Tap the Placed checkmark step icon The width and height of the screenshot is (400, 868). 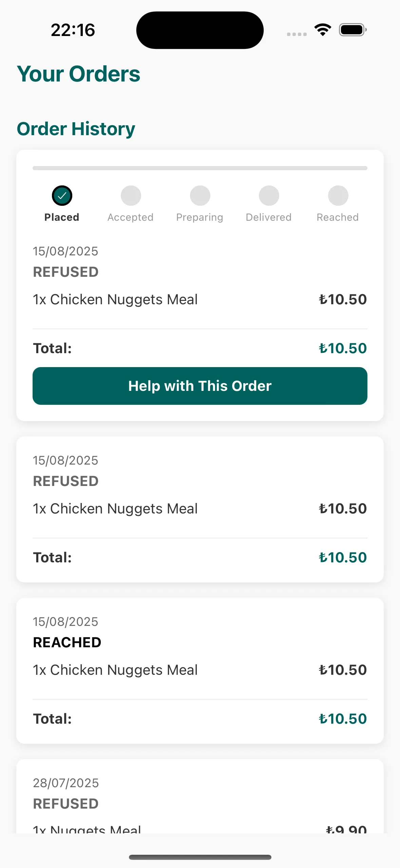click(62, 196)
